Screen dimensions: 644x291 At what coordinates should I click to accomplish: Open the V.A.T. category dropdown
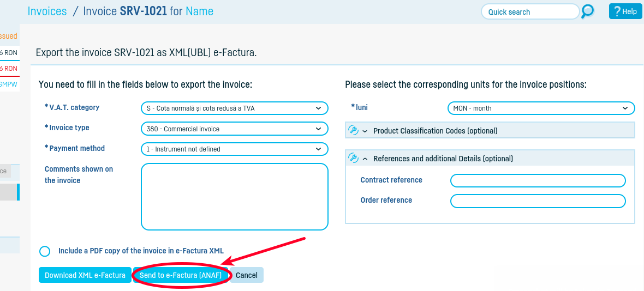234,108
